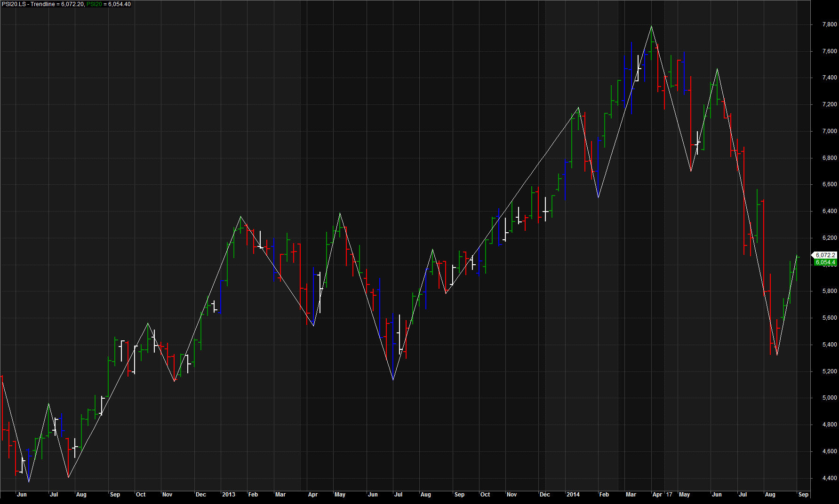Click the "17" date label on time axis

click(x=669, y=495)
